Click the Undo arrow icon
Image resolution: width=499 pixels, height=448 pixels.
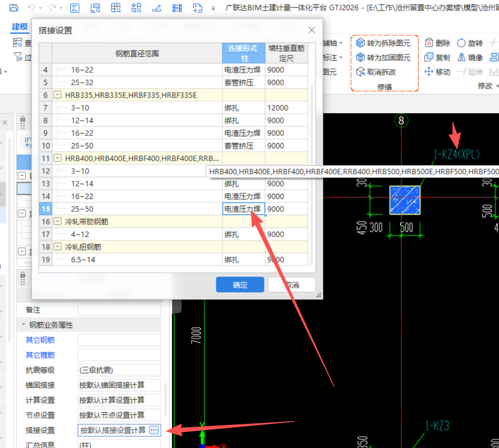click(31, 8)
